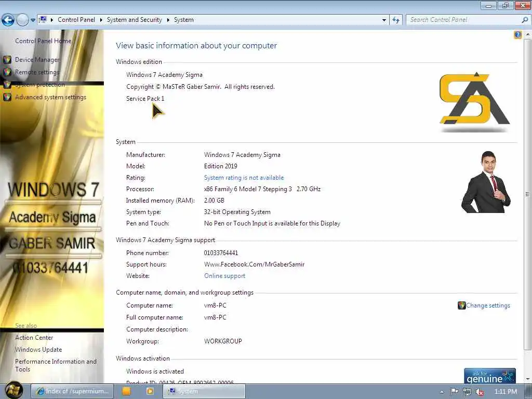Click Change settings link
Viewport: 532px width, 399px height.
coord(488,305)
